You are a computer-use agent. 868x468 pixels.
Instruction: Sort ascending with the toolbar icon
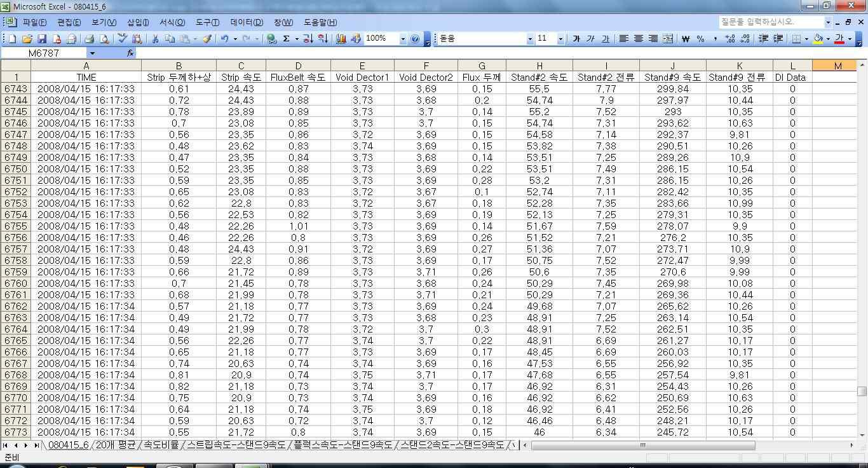(x=308, y=39)
